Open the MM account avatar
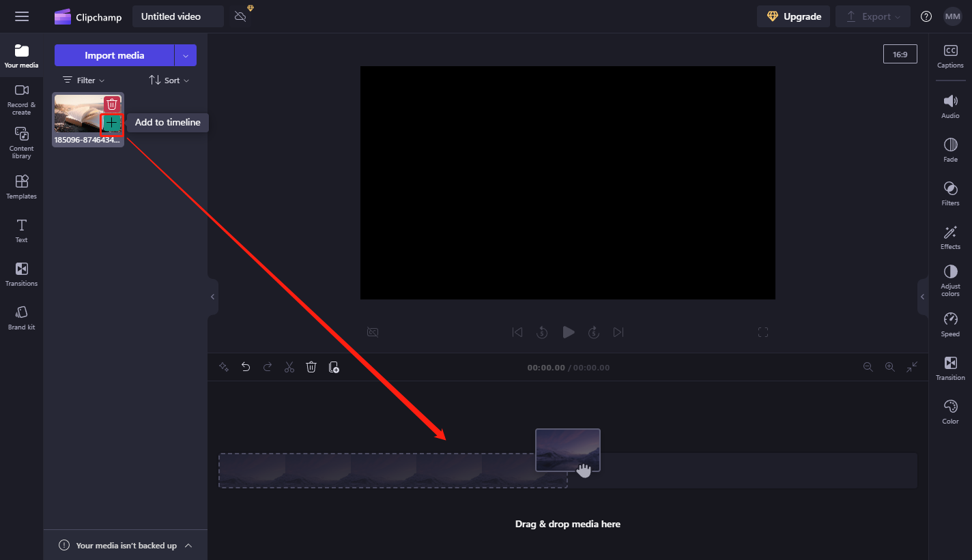Screen dimensions: 972x560 (x=953, y=16)
